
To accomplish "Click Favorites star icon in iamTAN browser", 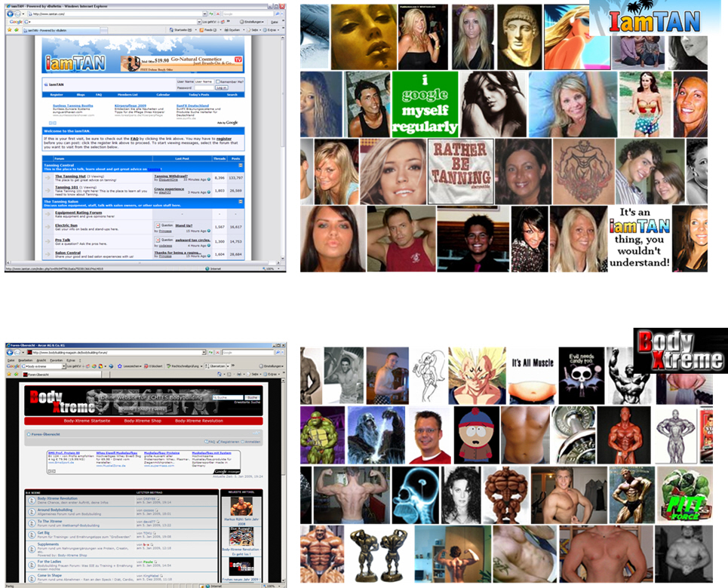I will 9,29.
